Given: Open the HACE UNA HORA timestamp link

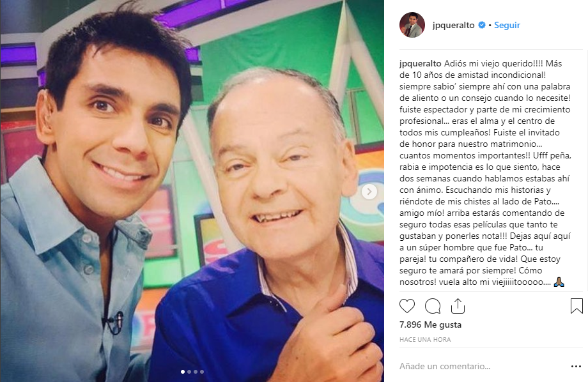Looking at the screenshot, I should click(425, 339).
